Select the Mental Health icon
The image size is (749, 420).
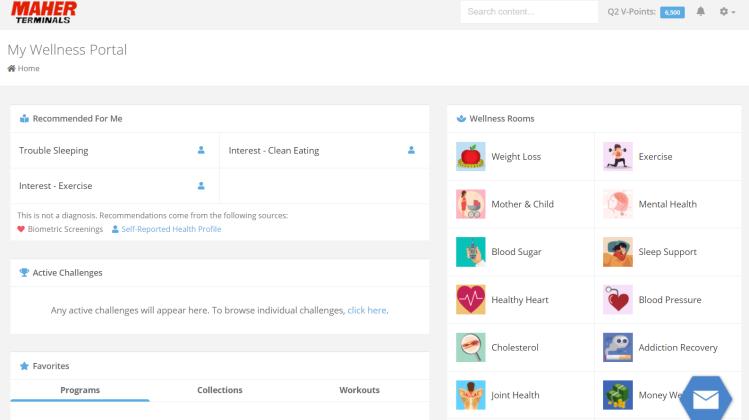point(618,204)
